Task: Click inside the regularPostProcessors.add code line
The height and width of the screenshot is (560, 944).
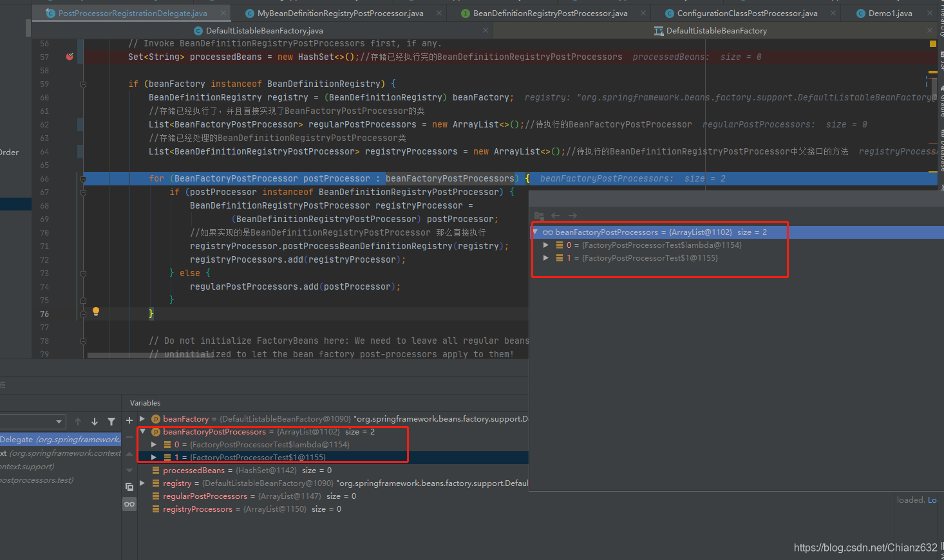Action: tap(295, 286)
